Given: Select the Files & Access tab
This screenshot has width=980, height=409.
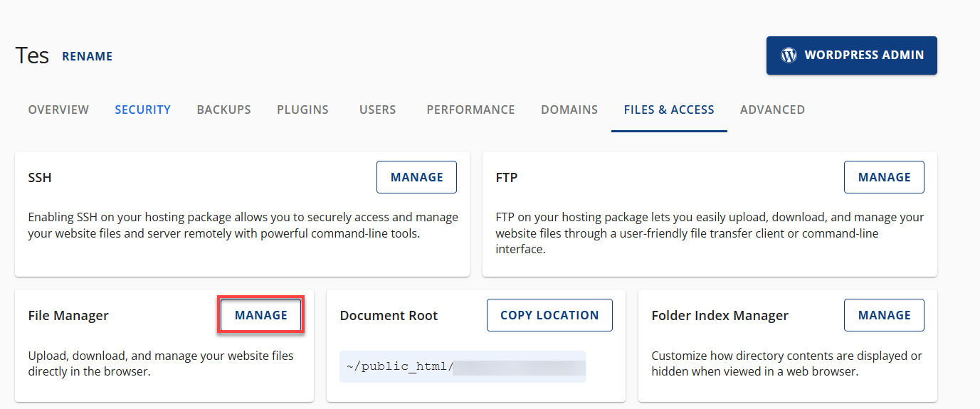Looking at the screenshot, I should click(669, 110).
